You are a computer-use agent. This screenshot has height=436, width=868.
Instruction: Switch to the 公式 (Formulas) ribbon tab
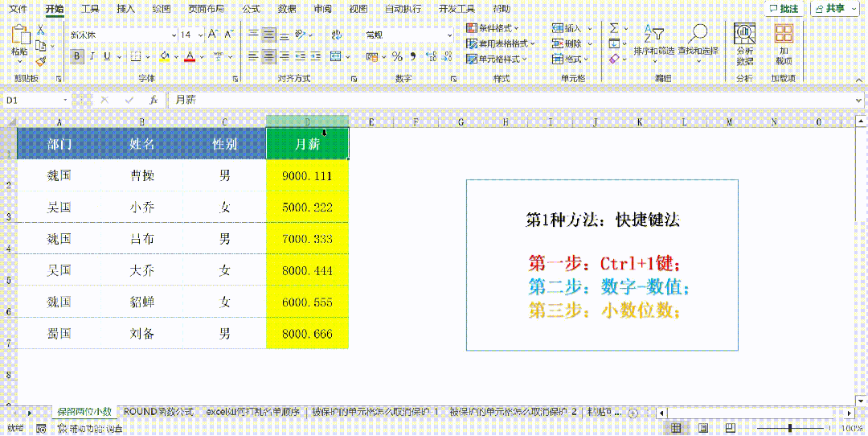[251, 8]
